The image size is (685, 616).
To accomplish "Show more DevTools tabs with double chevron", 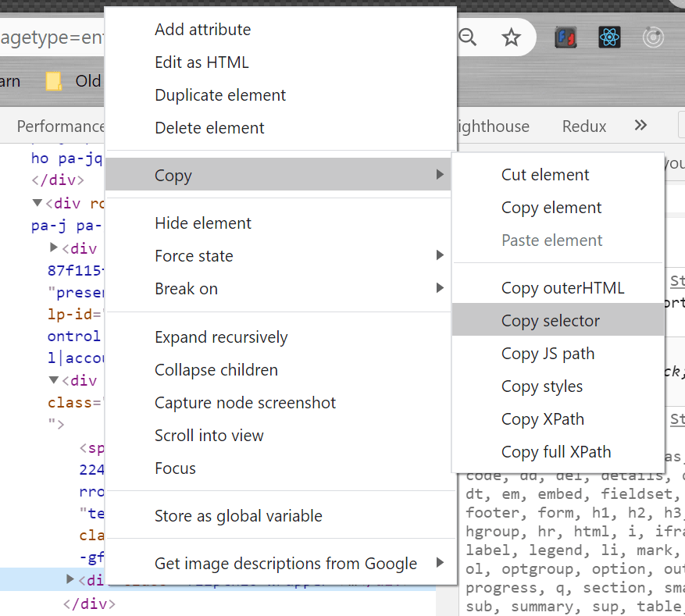I will click(x=640, y=126).
